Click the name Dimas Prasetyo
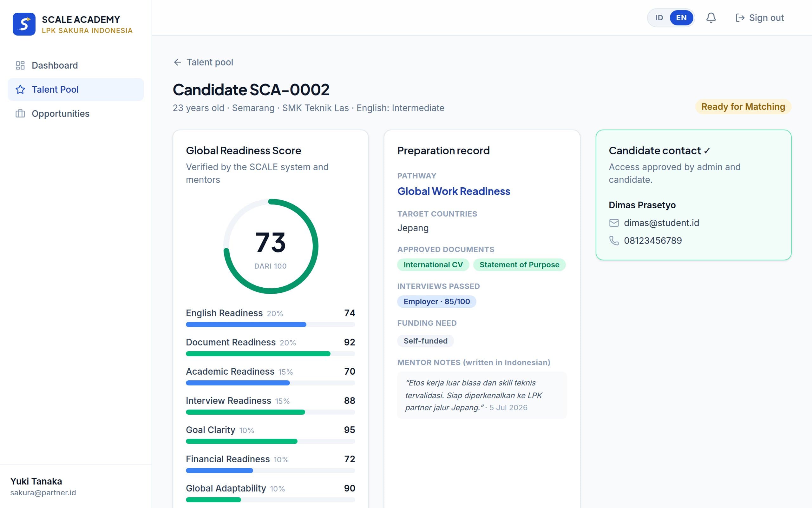 pos(642,205)
